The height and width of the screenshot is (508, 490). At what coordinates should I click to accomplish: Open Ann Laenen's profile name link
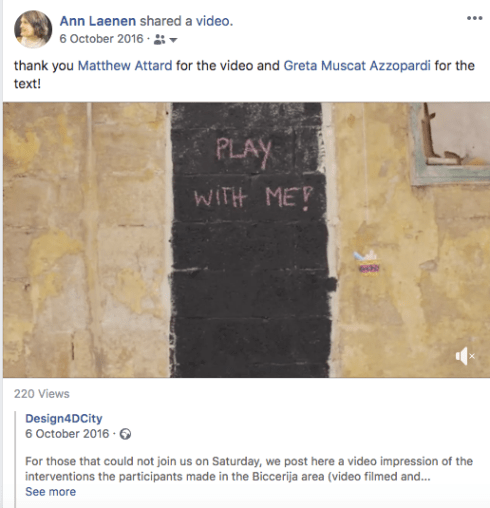pyautogui.click(x=98, y=21)
